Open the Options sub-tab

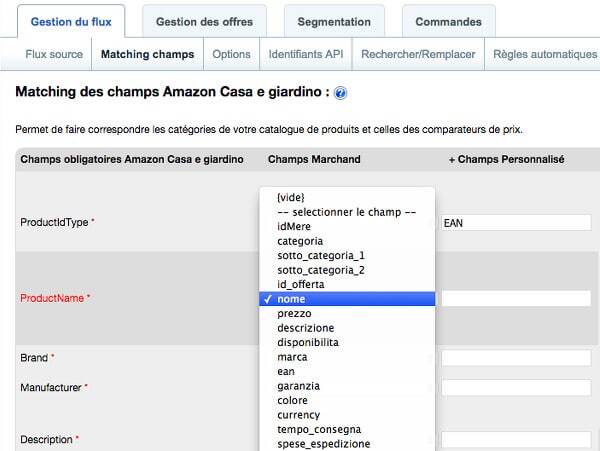pyautogui.click(x=231, y=54)
